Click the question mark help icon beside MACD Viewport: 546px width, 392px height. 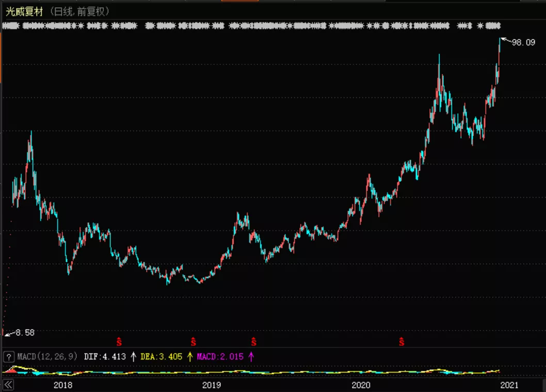click(8, 357)
